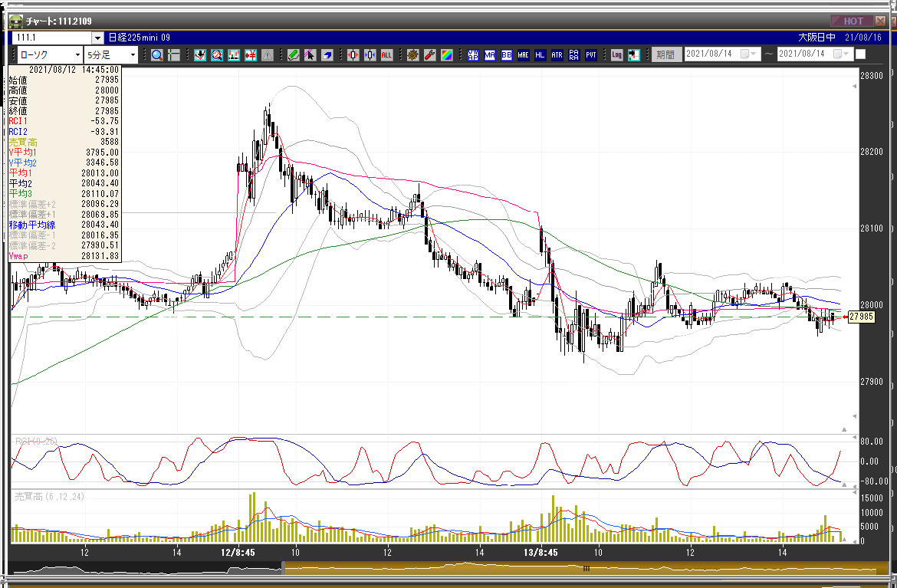Select the green pencil drawing tool
The width and height of the screenshot is (897, 588).
293,54
